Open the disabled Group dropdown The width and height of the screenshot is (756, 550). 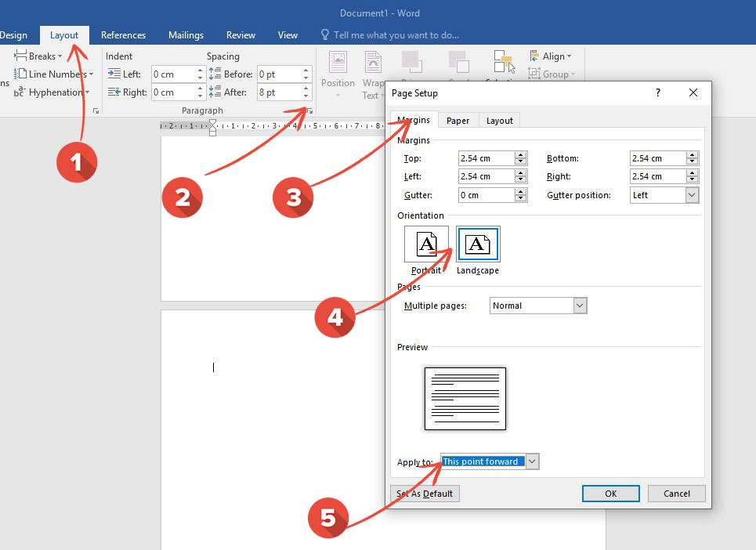tap(552, 74)
